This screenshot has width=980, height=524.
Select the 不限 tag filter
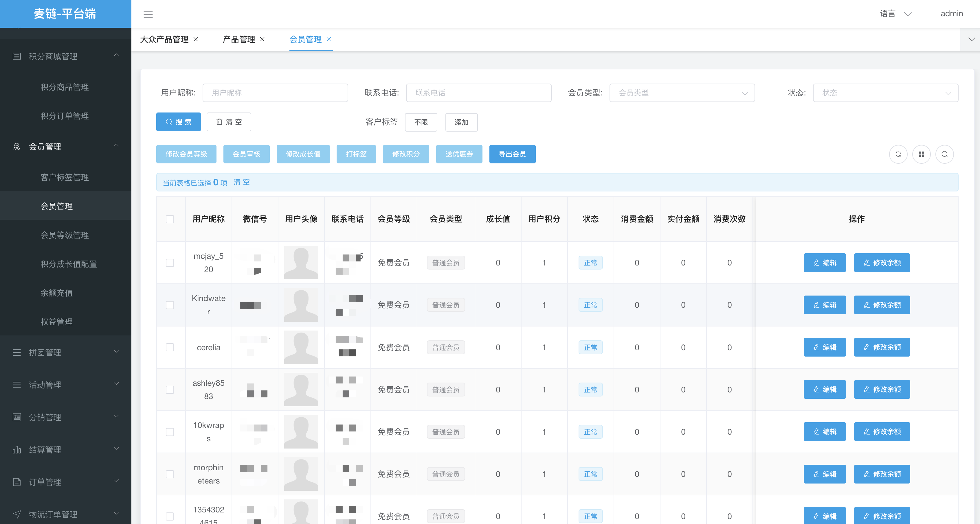pos(421,122)
